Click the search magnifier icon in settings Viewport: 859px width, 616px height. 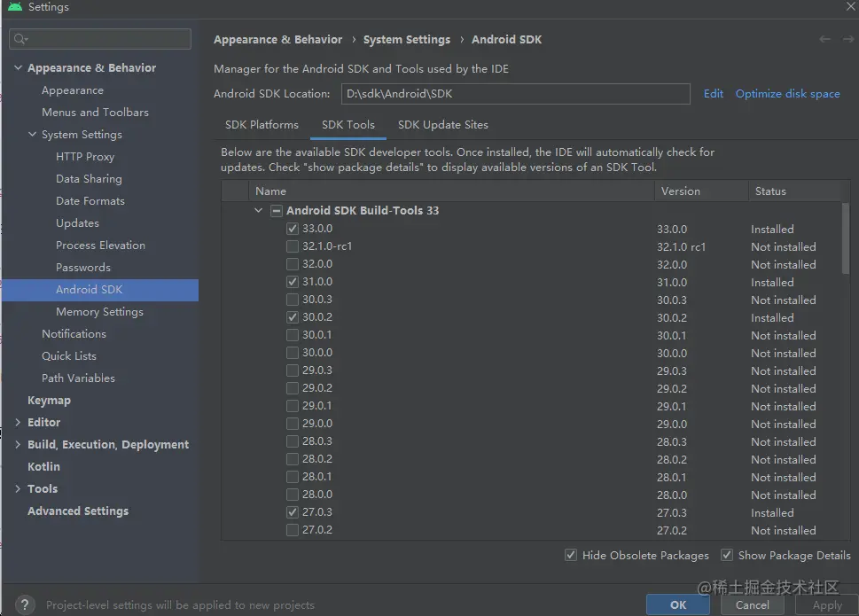20,39
